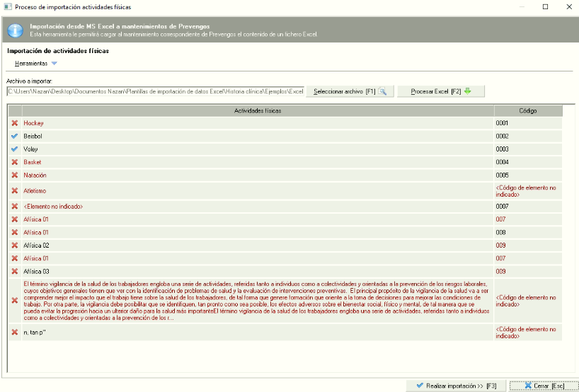Screen dimensions: 579x392
Task: Select the Afísica 02 row
Action: (x=258, y=246)
